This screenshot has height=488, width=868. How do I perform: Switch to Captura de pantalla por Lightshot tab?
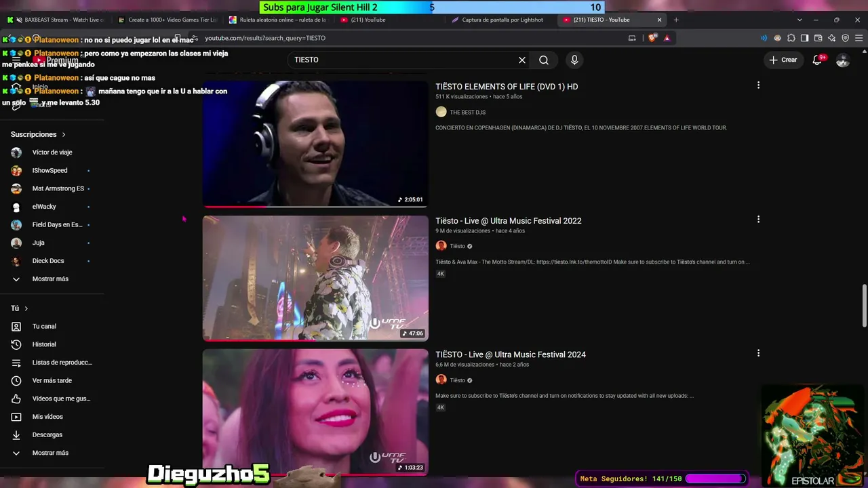pyautogui.click(x=500, y=20)
